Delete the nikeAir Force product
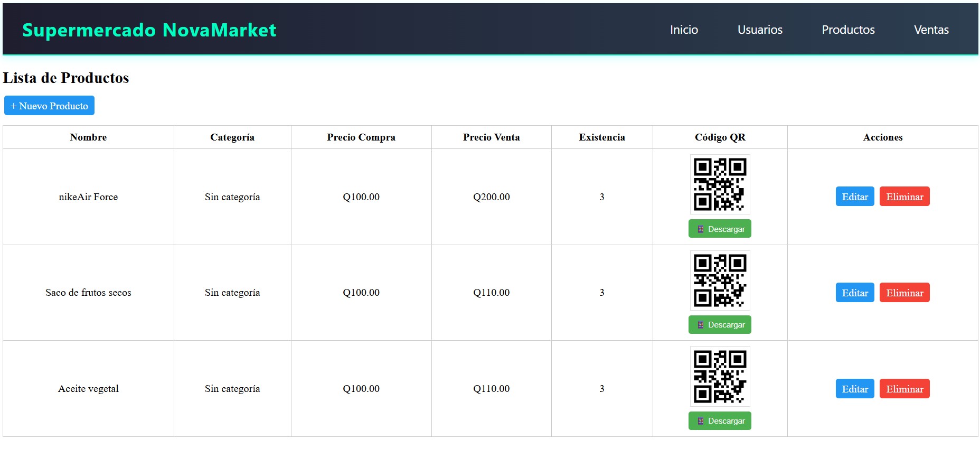 pyautogui.click(x=904, y=197)
